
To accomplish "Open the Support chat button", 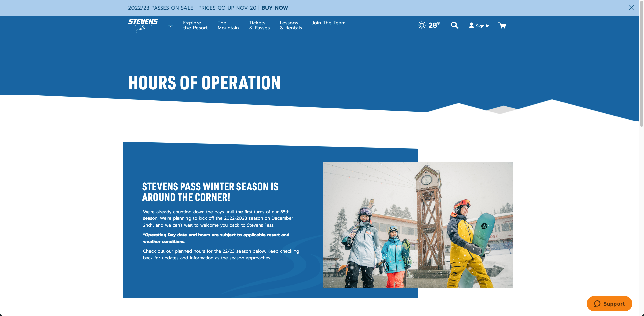I will pos(609,304).
